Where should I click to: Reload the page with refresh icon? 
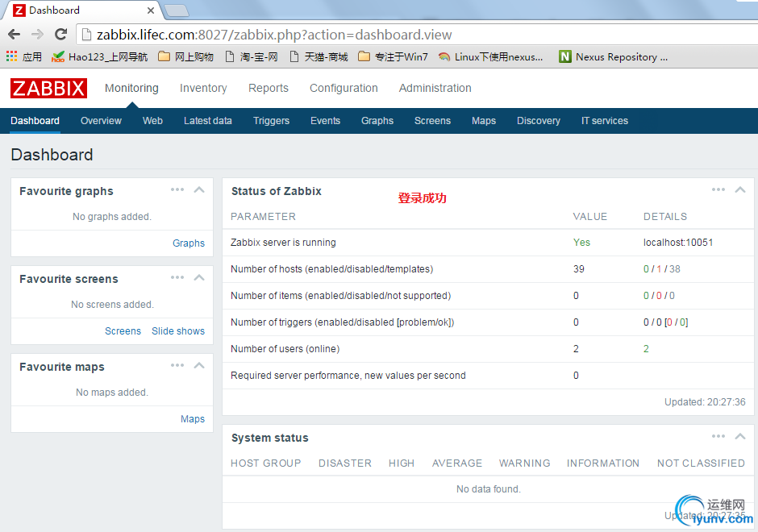(x=60, y=35)
